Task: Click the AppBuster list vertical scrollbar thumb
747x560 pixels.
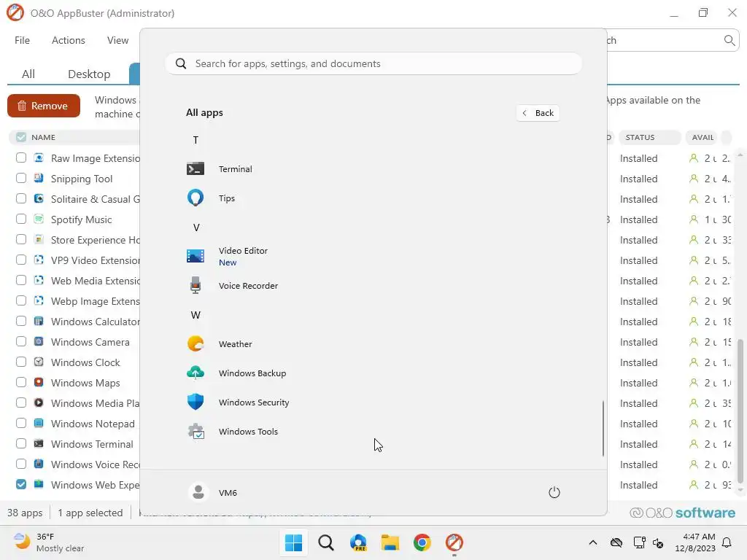Action: point(740,411)
